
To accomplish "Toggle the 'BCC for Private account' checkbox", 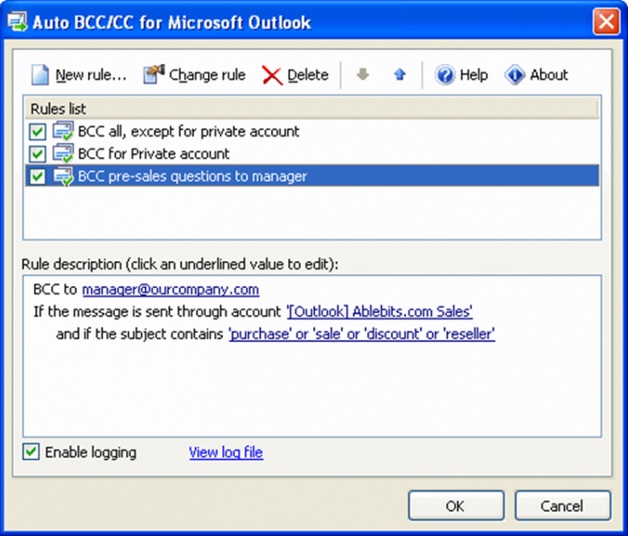I will [37, 154].
